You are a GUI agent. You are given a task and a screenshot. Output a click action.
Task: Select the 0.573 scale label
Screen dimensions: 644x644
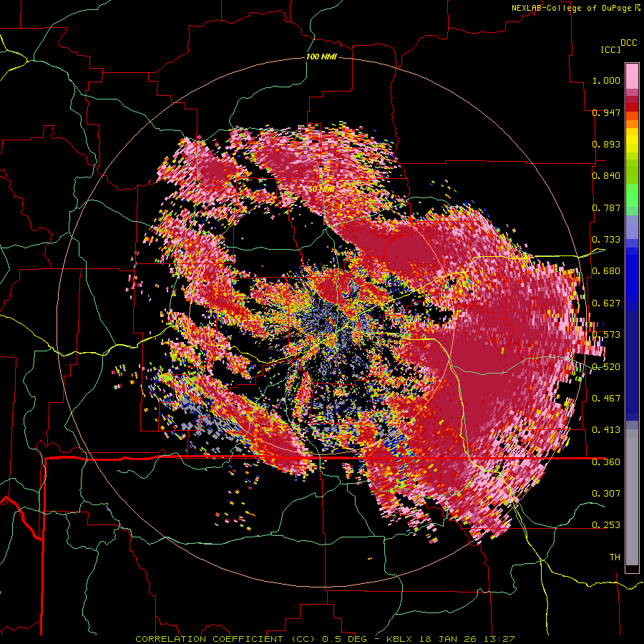point(606,335)
